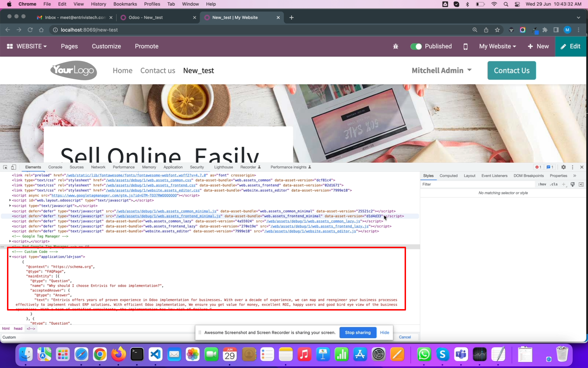Open the Promote menu
Screen dimensions: 588x368
[x=147, y=46]
